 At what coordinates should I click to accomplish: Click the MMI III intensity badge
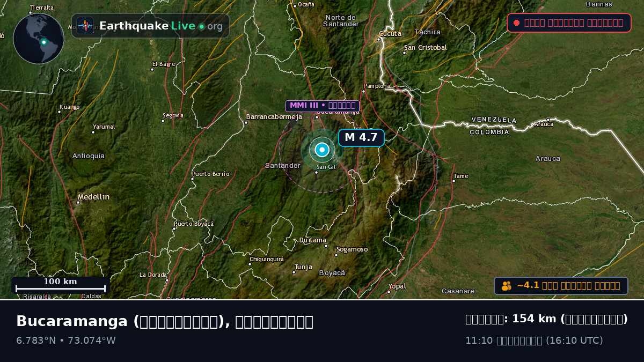[x=323, y=106]
